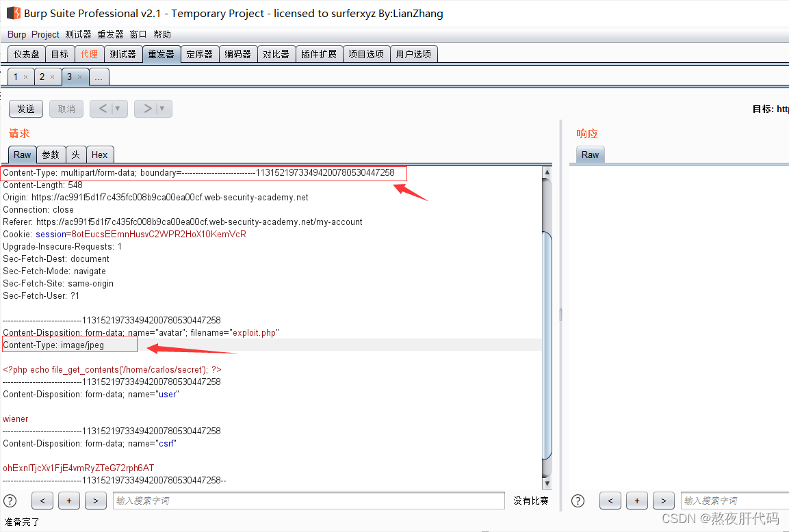Image resolution: width=789 pixels, height=532 pixels.
Task: Switch request view to 头 tab
Action: click(x=75, y=155)
